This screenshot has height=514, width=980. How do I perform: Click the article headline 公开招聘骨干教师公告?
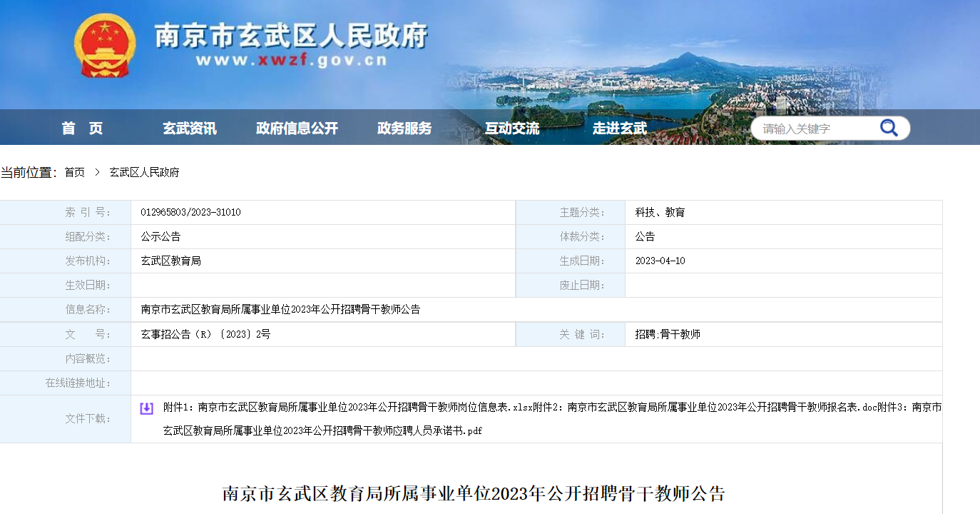tap(474, 493)
